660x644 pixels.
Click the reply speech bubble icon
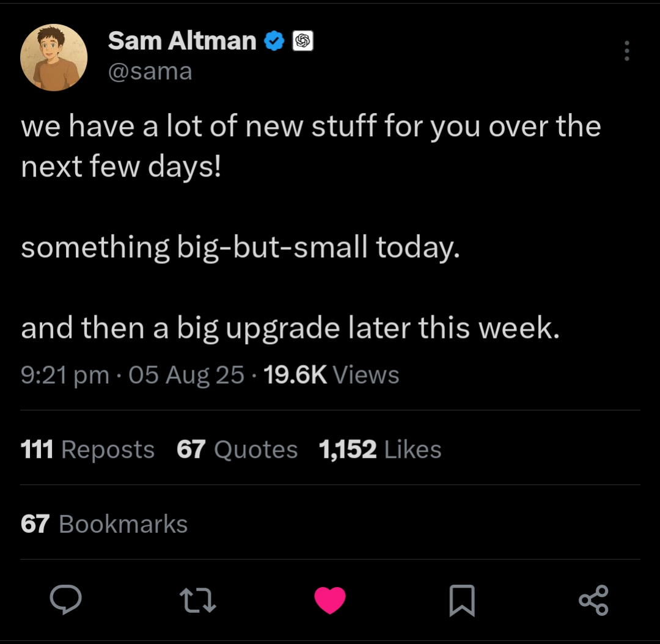point(65,599)
